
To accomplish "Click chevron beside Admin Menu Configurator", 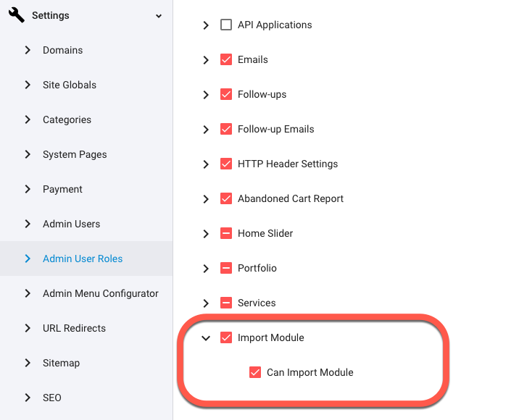I will click(28, 293).
